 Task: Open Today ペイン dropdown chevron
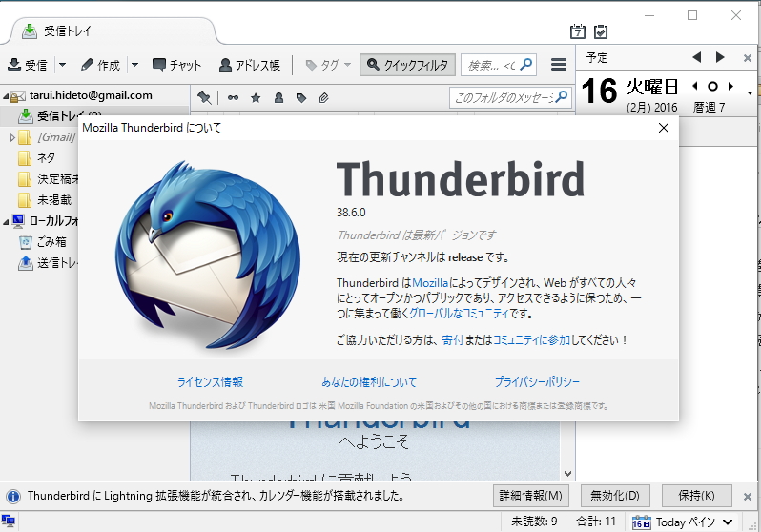coord(728,522)
